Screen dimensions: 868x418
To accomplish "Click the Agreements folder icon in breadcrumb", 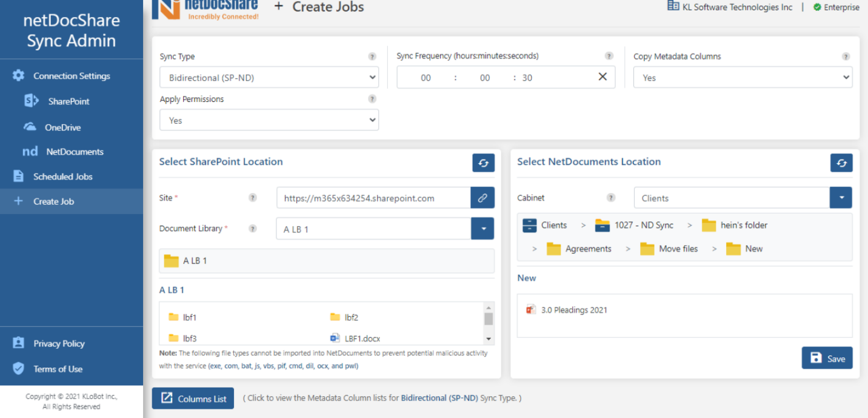I will coord(553,249).
